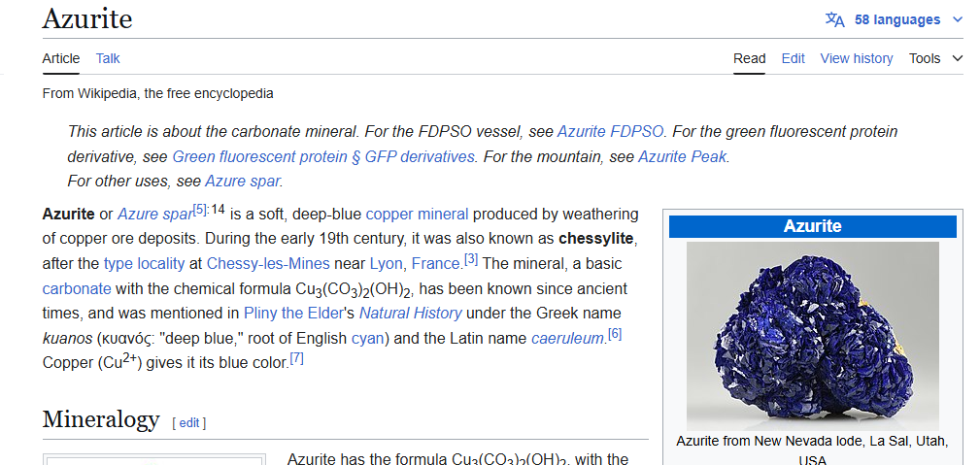Click the Azurite infobox title header
The height and width of the screenshot is (465, 980).
[x=813, y=226]
